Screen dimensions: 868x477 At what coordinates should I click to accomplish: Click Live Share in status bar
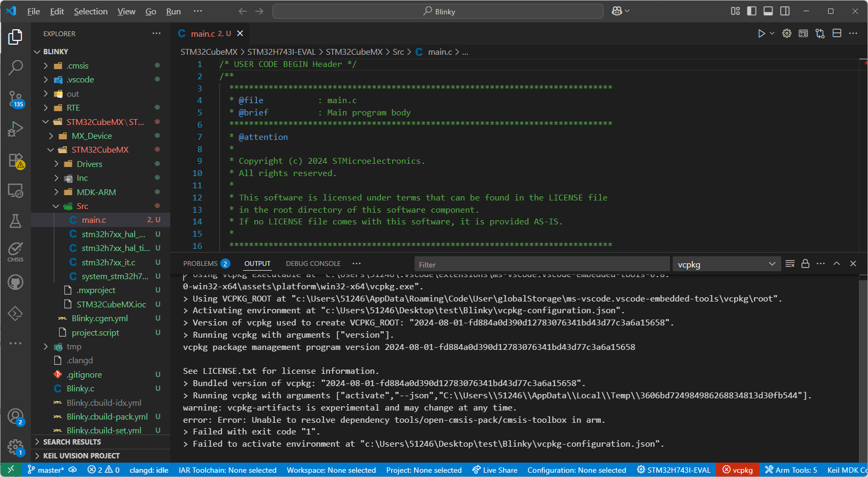[x=495, y=470]
